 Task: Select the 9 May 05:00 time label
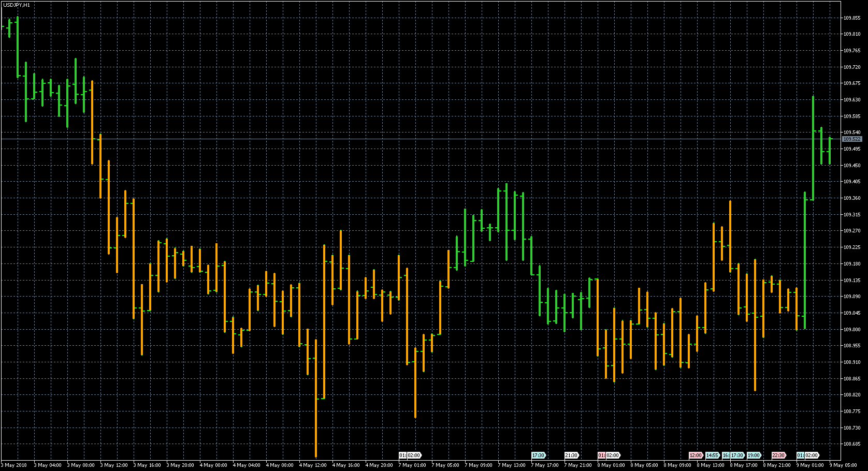click(843, 465)
